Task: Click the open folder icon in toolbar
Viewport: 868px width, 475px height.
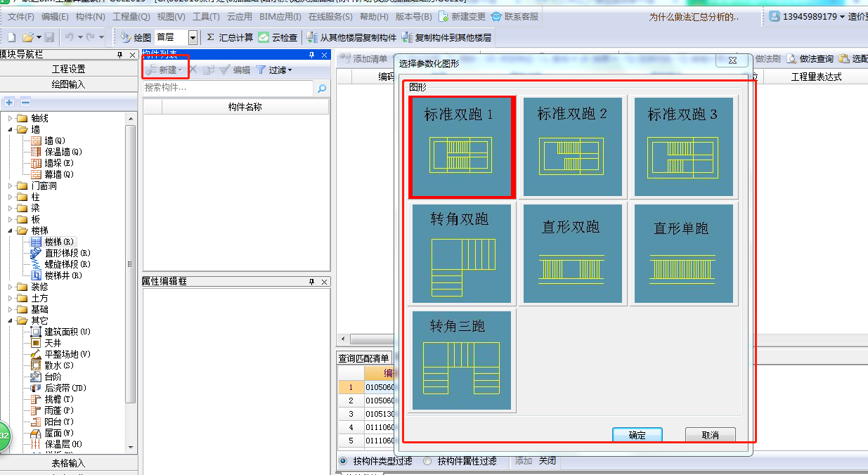Action: pyautogui.click(x=27, y=37)
